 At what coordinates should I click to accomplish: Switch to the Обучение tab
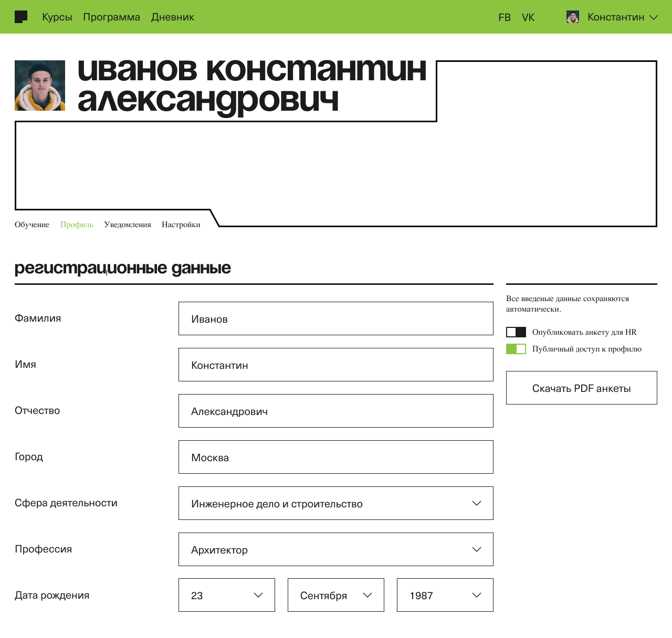coord(32,225)
